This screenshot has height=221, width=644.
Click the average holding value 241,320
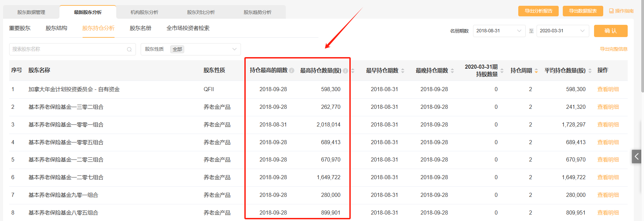(x=576, y=107)
